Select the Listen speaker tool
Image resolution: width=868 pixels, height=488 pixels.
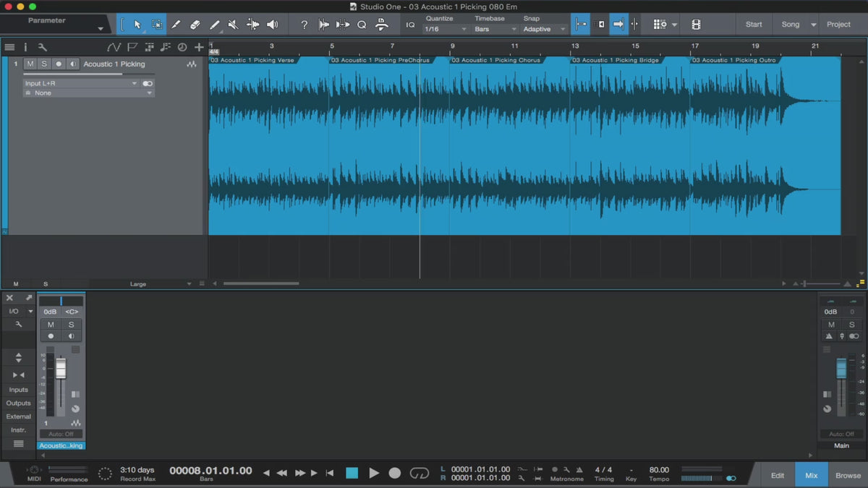[272, 25]
